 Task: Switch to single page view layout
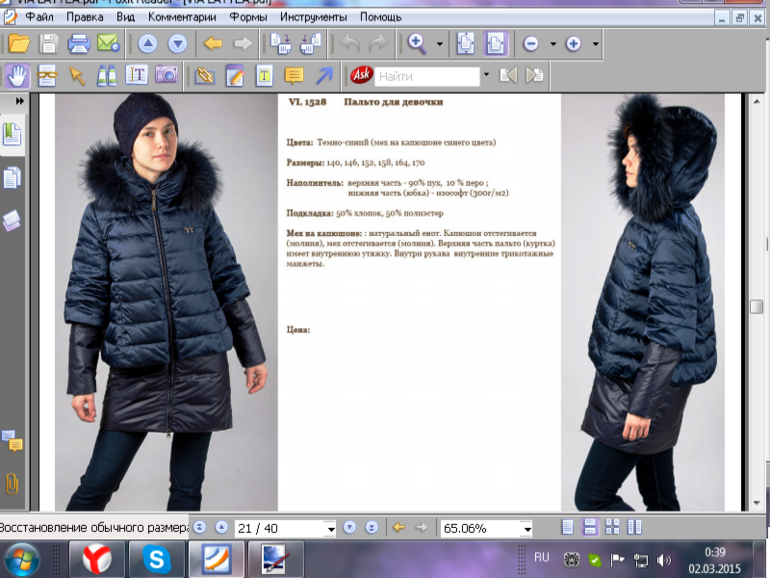tap(568, 527)
